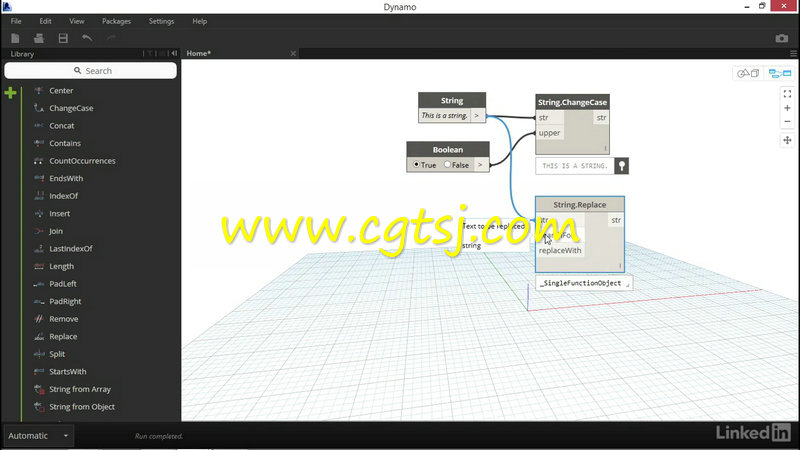Open the Edit menu
Screen dimensions: 800x450
(45, 21)
